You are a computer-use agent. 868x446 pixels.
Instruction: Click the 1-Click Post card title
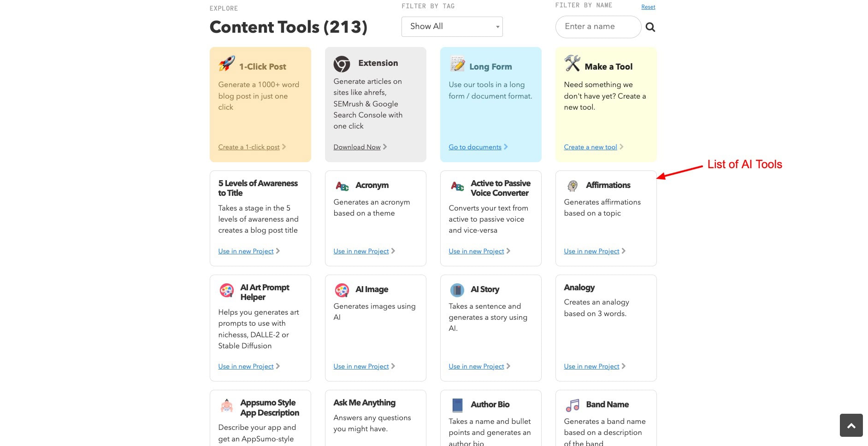263,67
